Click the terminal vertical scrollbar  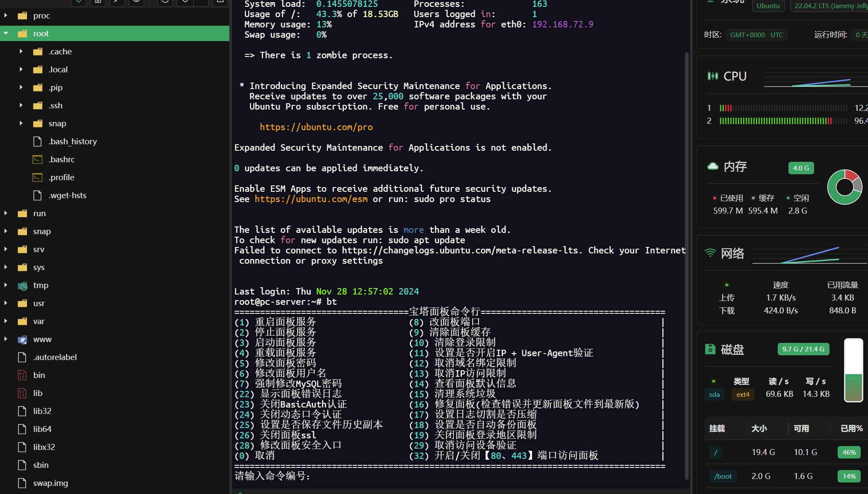click(687, 265)
